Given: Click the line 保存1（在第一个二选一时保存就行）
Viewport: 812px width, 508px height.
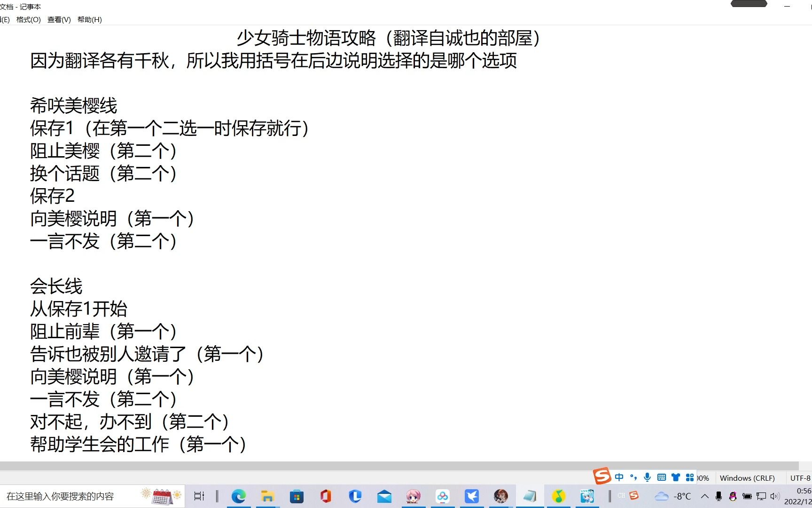Looking at the screenshot, I should click(x=170, y=128).
